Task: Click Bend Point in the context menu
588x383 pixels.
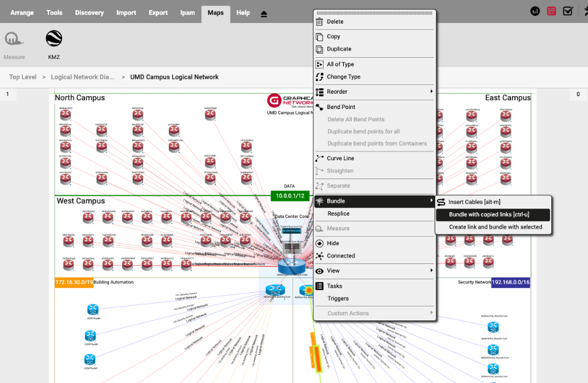Action: tap(341, 107)
